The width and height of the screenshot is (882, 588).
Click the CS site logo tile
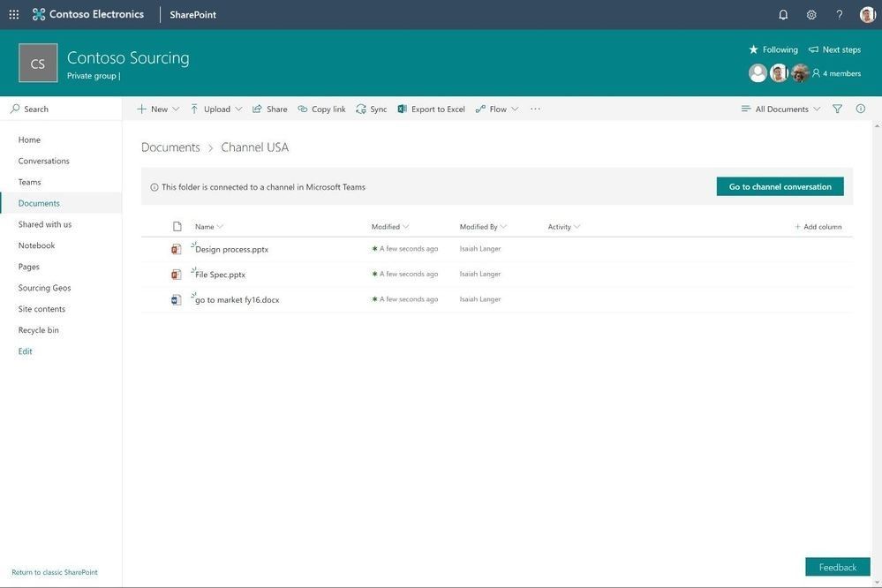pos(38,63)
